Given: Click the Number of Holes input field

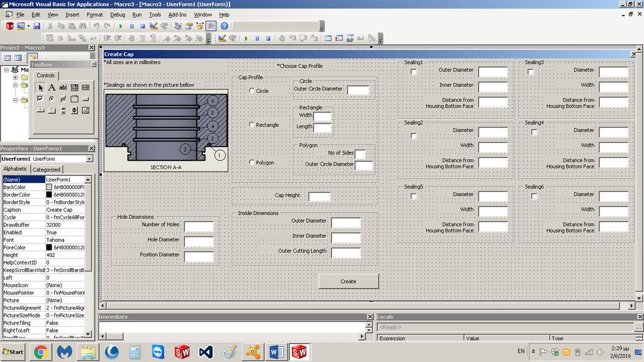Looking at the screenshot, I should 199,226.
